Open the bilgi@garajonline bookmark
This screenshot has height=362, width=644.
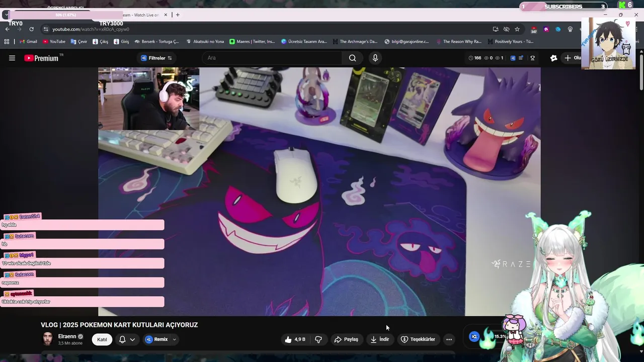[x=406, y=42]
